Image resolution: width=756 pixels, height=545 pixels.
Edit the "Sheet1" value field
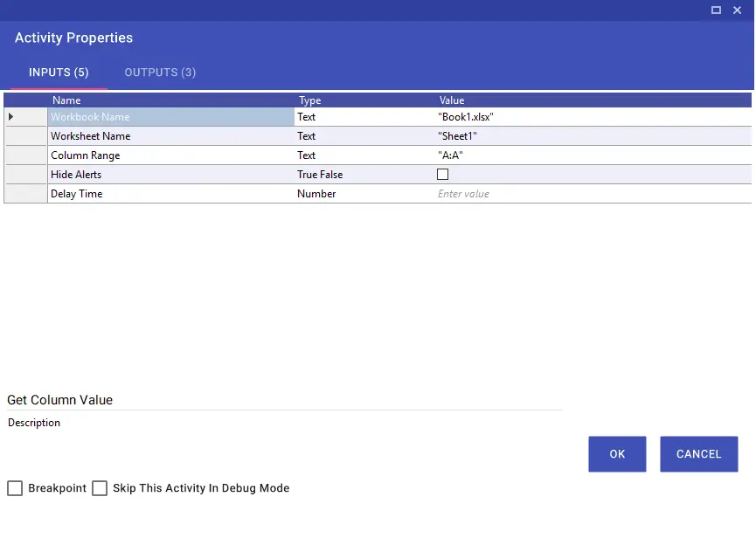click(x=593, y=136)
